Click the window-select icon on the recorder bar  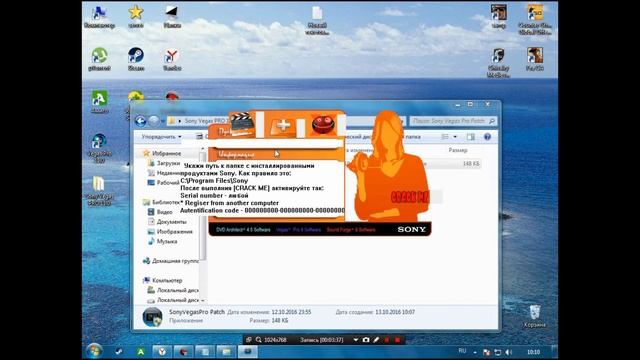[249, 340]
